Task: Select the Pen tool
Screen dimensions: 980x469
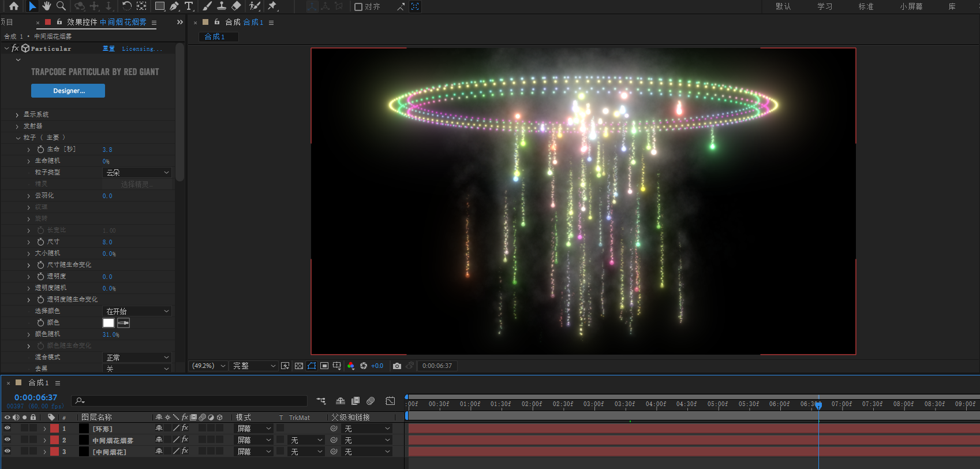Action: pos(174,6)
